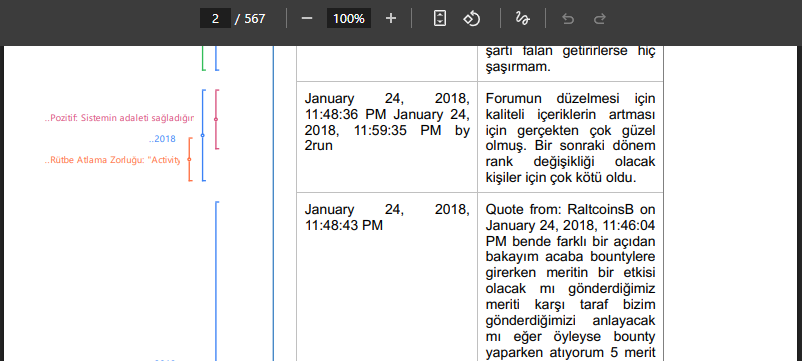The height and width of the screenshot is (361, 802).
Task: Undo the last annotation
Action: [x=568, y=19]
